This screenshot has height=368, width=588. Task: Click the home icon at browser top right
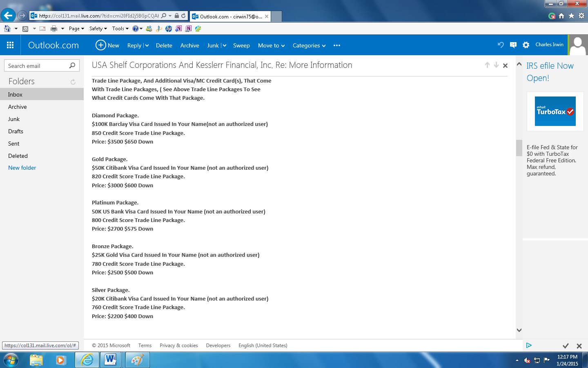coord(561,16)
